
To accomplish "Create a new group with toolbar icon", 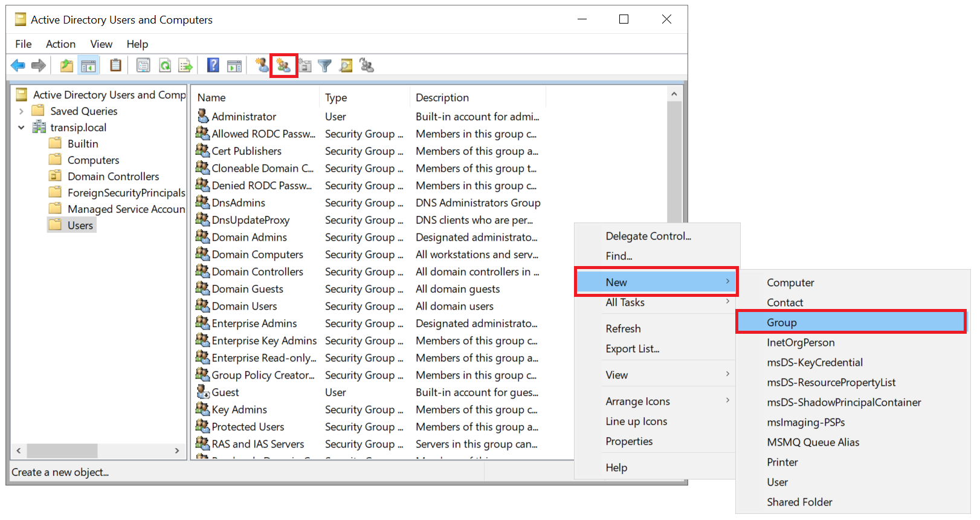I will pos(283,65).
